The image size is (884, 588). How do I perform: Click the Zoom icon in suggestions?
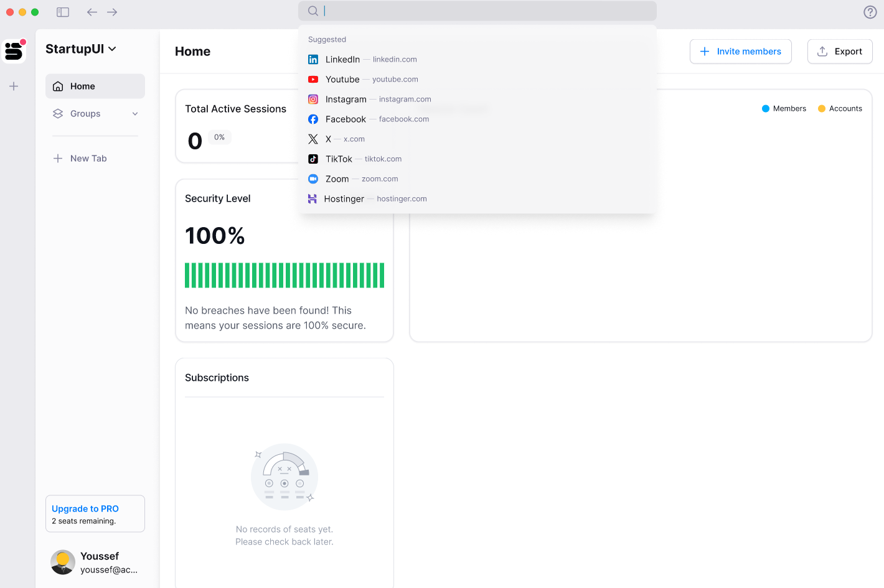(313, 179)
